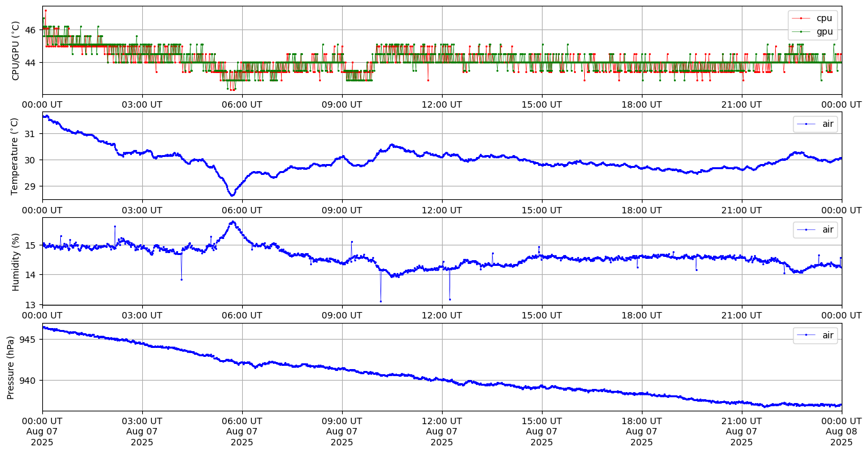This screenshot has width=868, height=453.
Task: Click the "15" tick on Humidity axis
Action: tap(31, 245)
